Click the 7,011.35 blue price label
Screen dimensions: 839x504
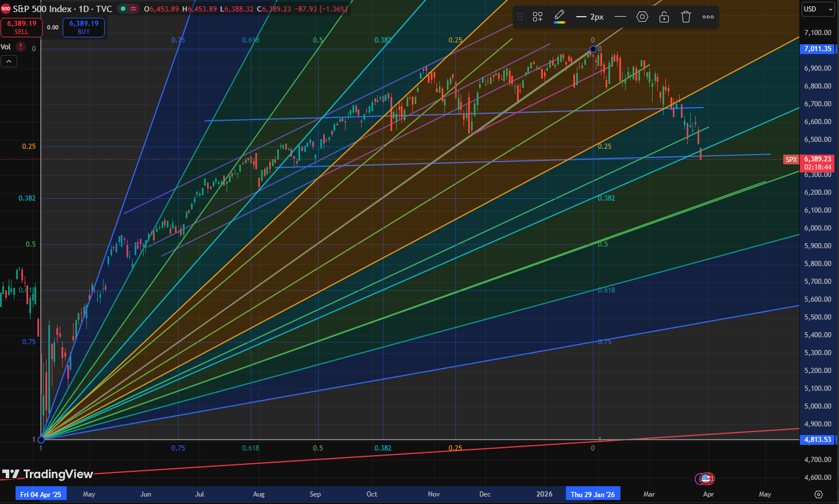(x=818, y=49)
